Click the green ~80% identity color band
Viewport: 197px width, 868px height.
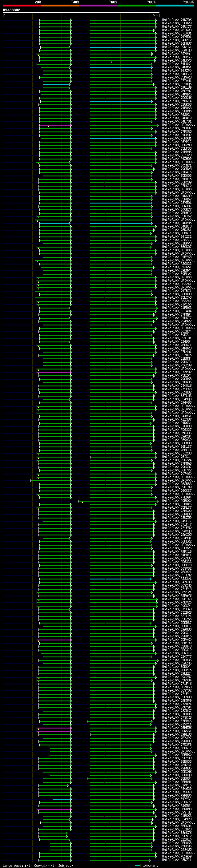[x=137, y=6]
